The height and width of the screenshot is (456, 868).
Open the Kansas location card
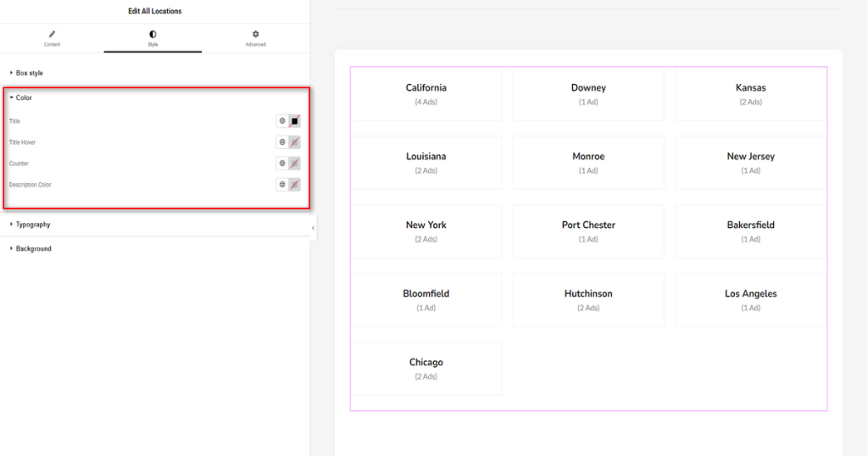[751, 94]
